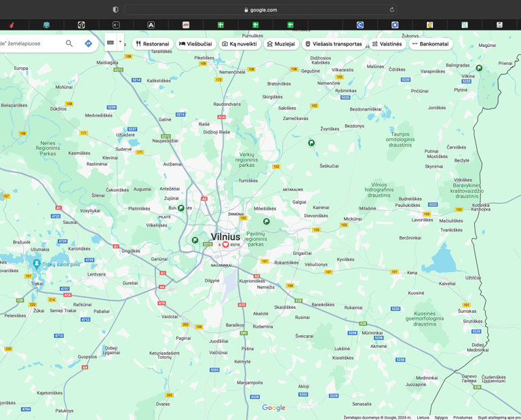521x420 pixels.
Task: Click the Lietuva link in footer
Action: (x=423, y=418)
